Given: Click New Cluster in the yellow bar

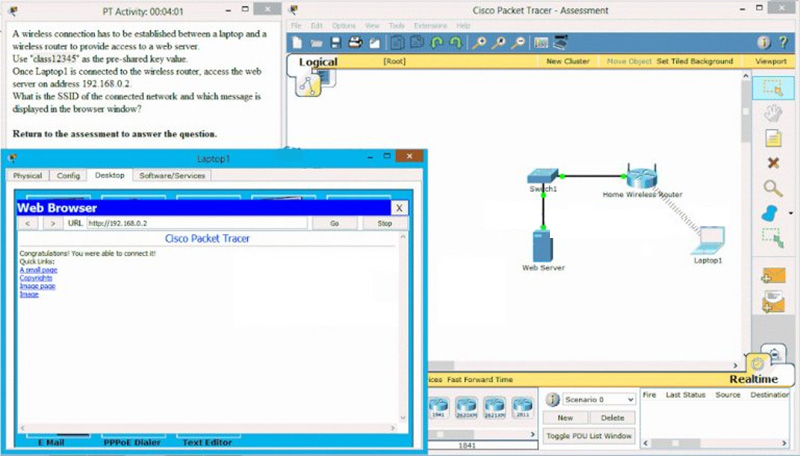Looking at the screenshot, I should [568, 61].
